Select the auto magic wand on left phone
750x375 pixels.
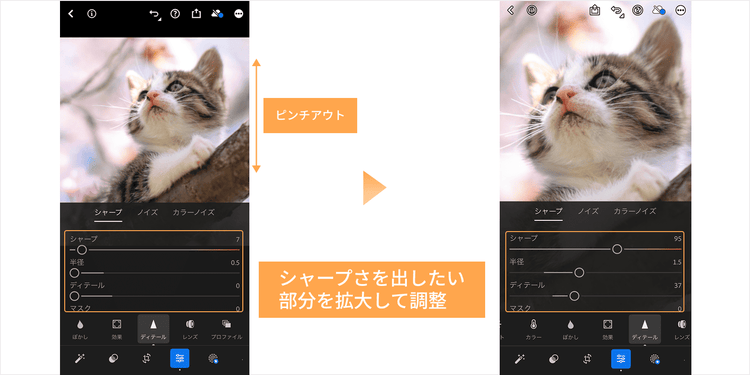coord(80,359)
